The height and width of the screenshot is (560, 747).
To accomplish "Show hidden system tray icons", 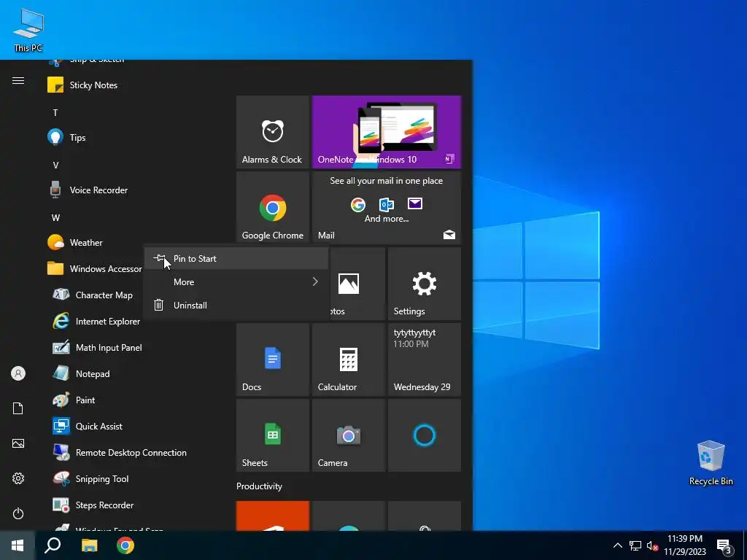I will [x=617, y=545].
